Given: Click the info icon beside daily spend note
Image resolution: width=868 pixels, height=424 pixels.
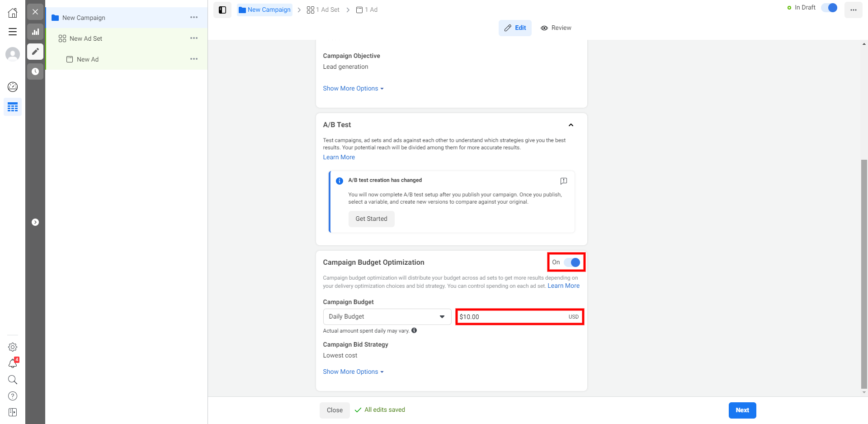Looking at the screenshot, I should click(414, 330).
